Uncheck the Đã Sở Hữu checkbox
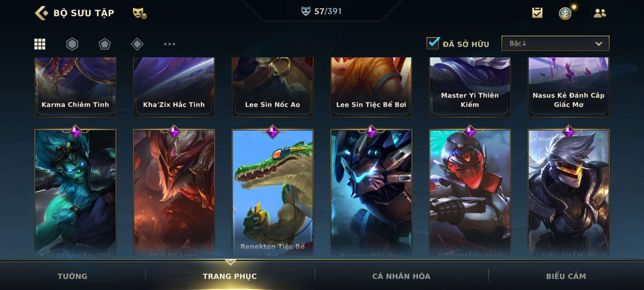Viewport: 644px width, 290px height. coord(433,43)
